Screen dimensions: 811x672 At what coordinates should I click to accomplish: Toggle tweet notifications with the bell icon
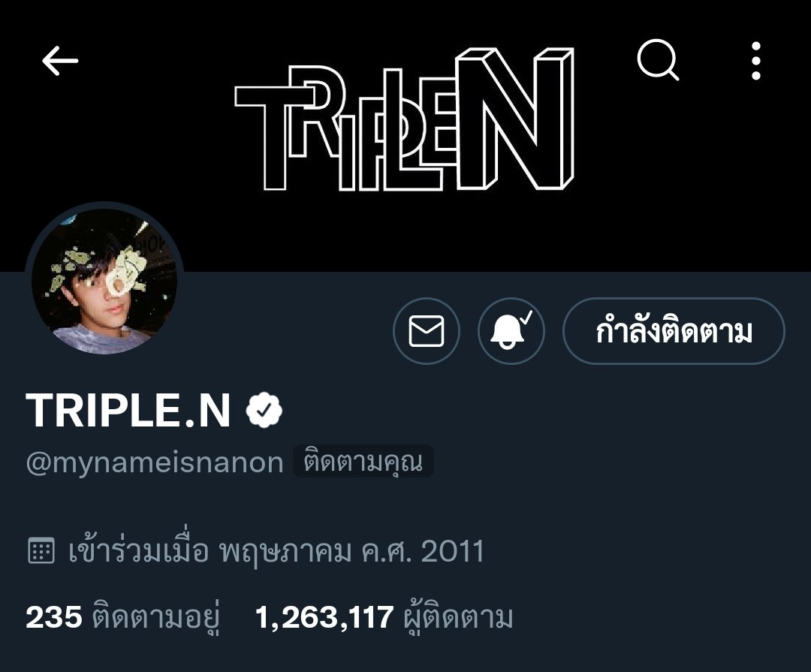511,331
